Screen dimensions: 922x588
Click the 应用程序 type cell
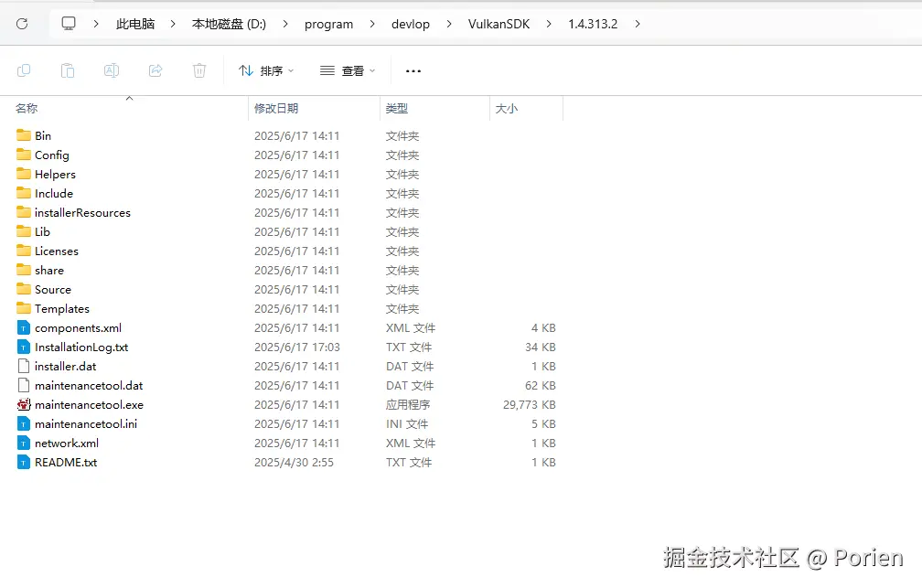click(x=408, y=405)
